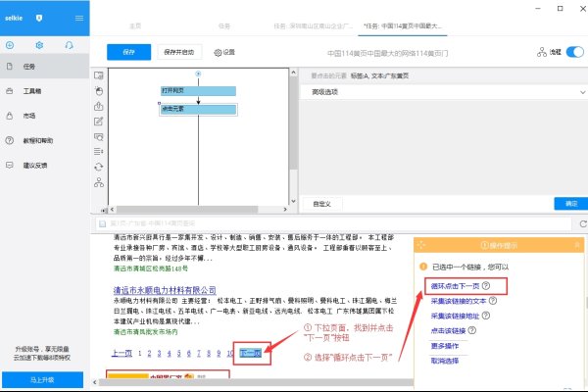
Task: Click the refresh icon right of the address bar
Action: (583, 224)
